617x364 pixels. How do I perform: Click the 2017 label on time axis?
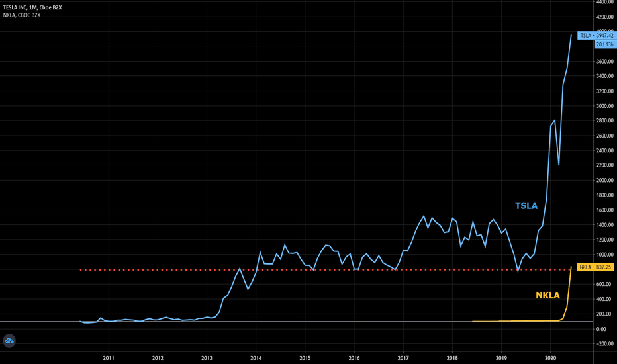pos(403,358)
